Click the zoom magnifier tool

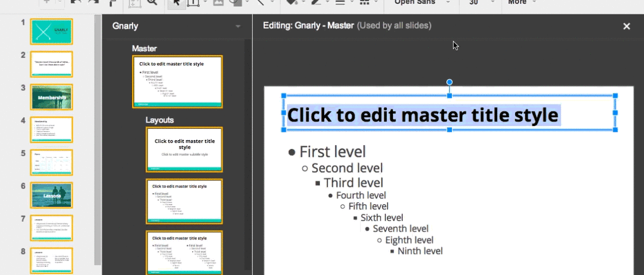(152, 3)
